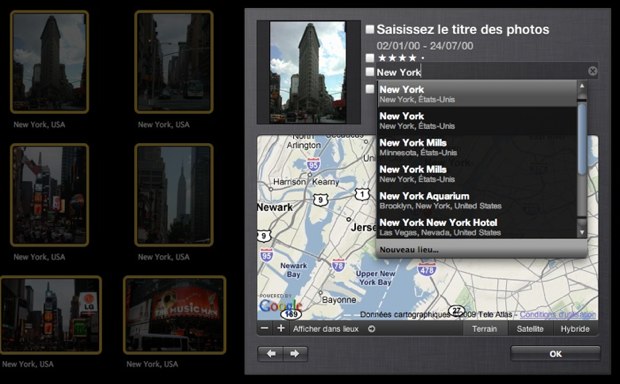Screen dimensions: 620x384
Task: Select New York Mills, New York suggestion
Action: 477,174
